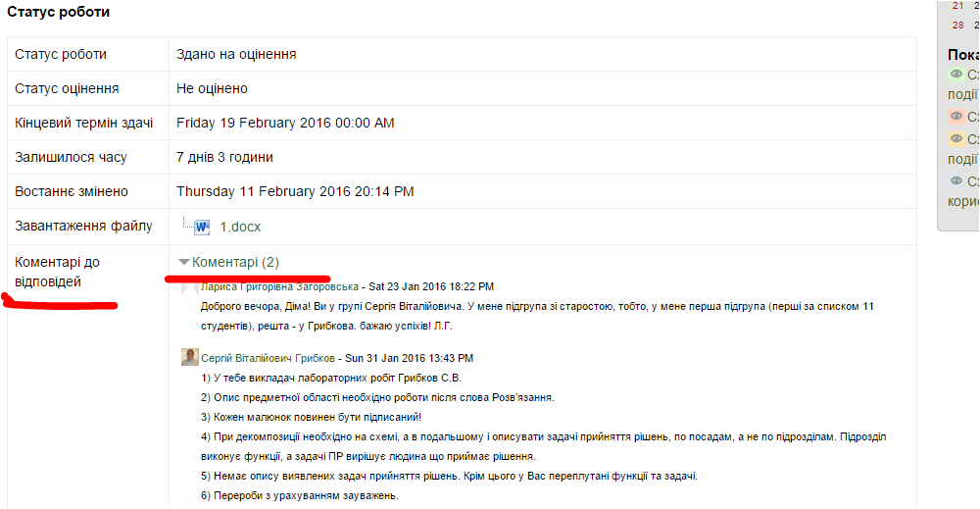Select day 28 in the calendar
This screenshot has width=980, height=509.
958,25
